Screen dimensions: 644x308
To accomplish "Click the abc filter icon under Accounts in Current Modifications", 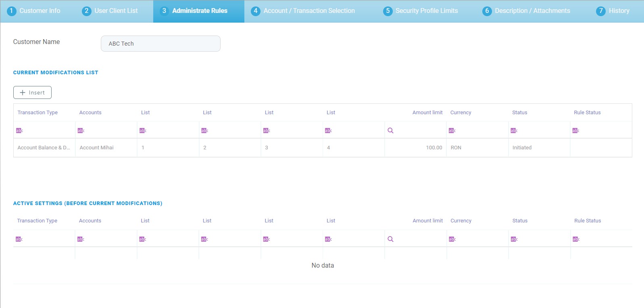I will pyautogui.click(x=81, y=130).
